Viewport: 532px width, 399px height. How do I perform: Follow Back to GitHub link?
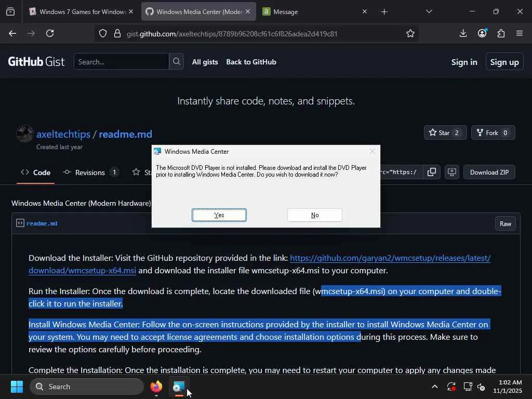(x=251, y=62)
